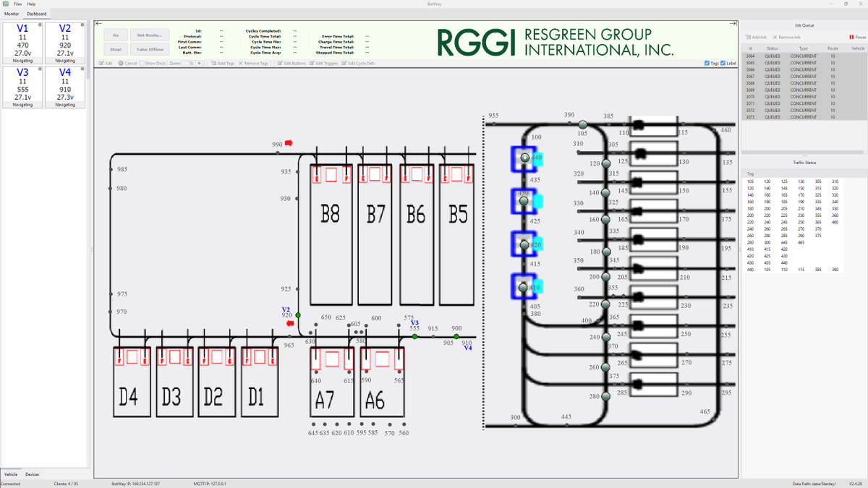This screenshot has width=868, height=488.
Task: Click the V1 status indicator dot
Action: point(40,25)
